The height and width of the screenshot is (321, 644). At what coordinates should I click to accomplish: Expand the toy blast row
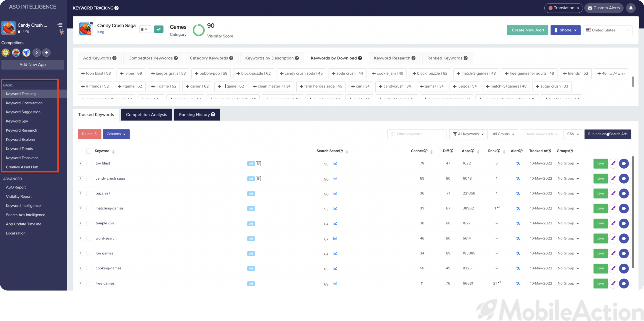tap(80, 164)
